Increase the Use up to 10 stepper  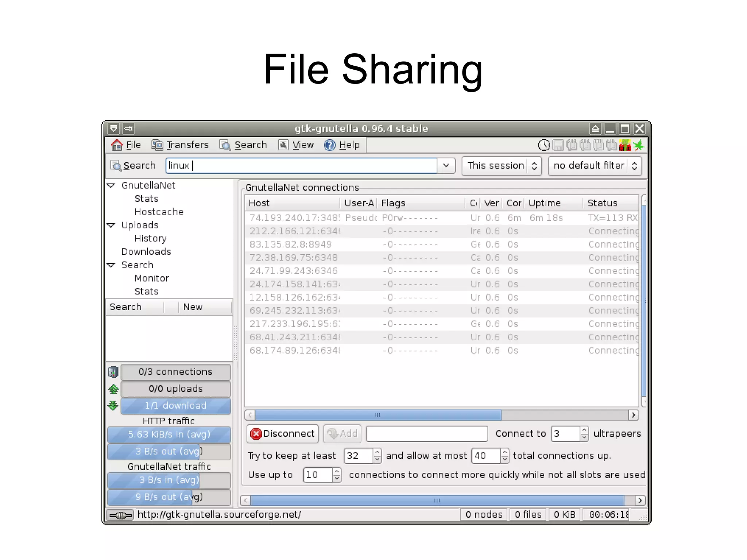pos(337,471)
